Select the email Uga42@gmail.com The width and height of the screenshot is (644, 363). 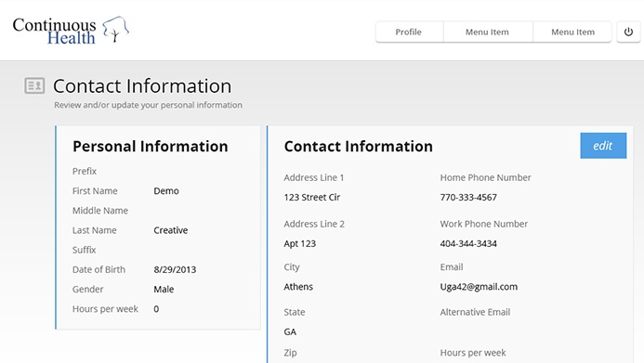479,287
